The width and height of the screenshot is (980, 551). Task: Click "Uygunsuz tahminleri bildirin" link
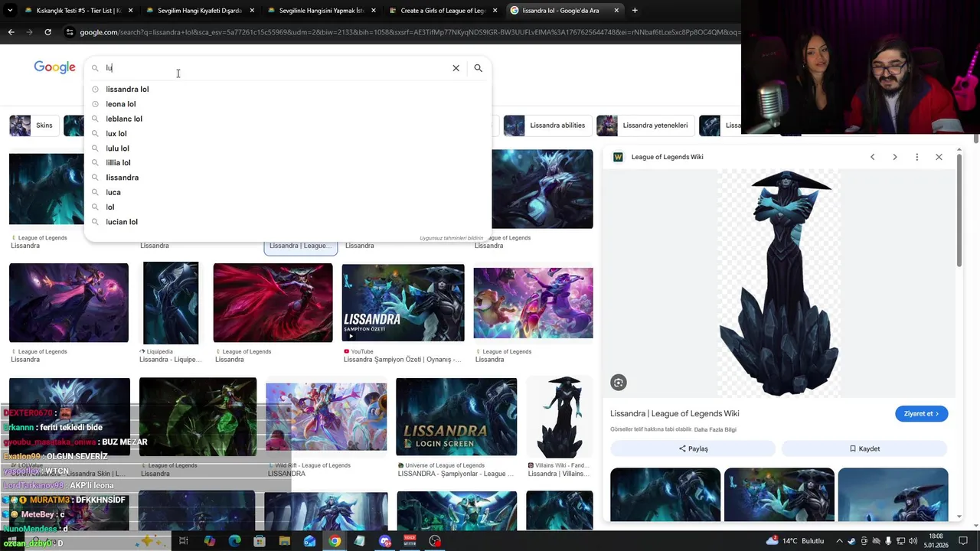coord(452,238)
